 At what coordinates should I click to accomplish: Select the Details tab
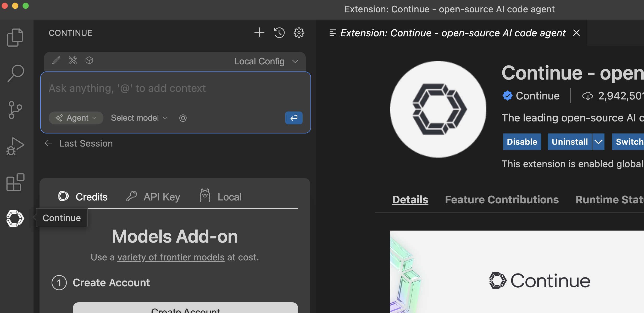410,199
